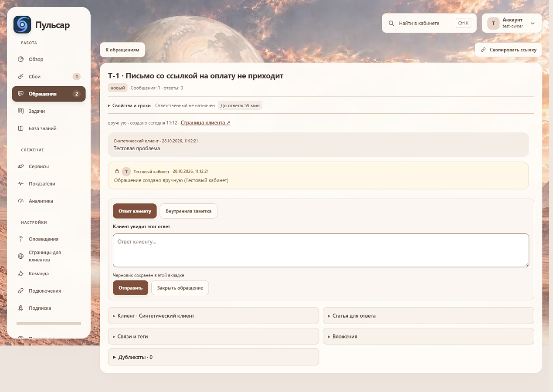Viewport: 553px width, 392px height.
Task: Click the Задачи board icon
Action: click(20, 111)
